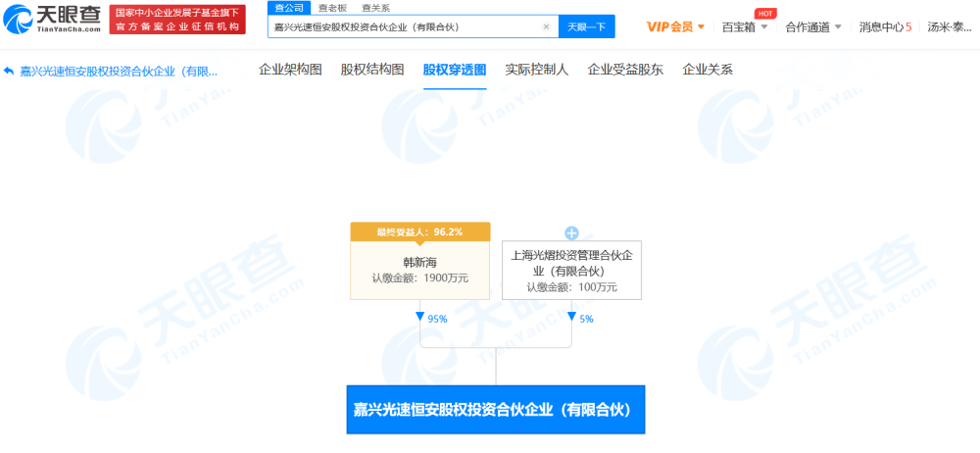This screenshot has height=453, width=980.
Task: Click the 95% blue arrow marker
Action: 420,317
